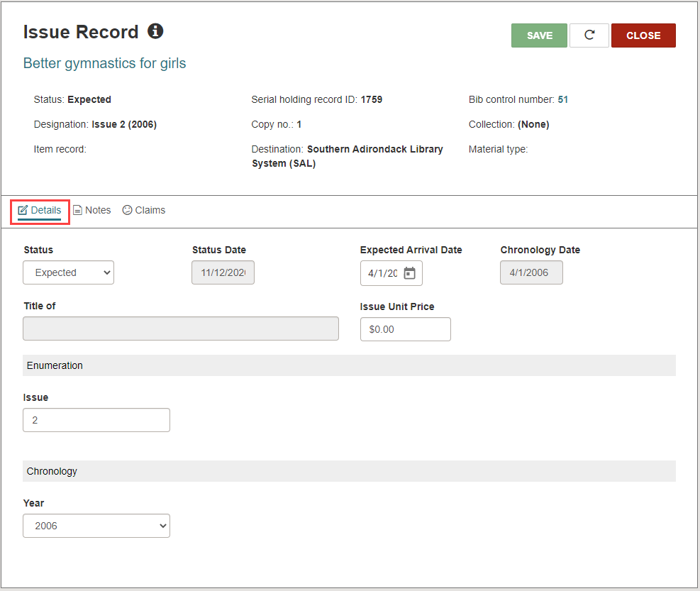The height and width of the screenshot is (591, 700).
Task: Click the Enumeration section header
Action: [349, 365]
